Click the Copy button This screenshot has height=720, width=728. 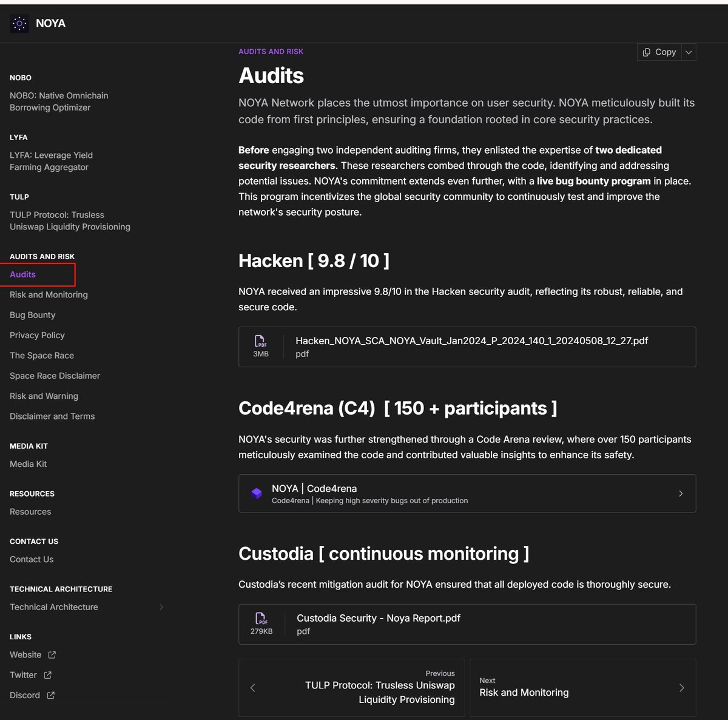point(659,52)
